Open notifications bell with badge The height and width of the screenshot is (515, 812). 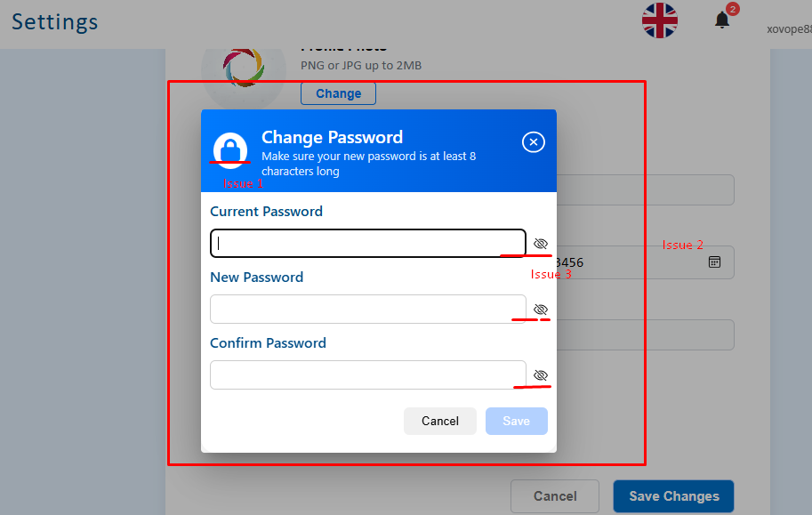[x=722, y=20]
